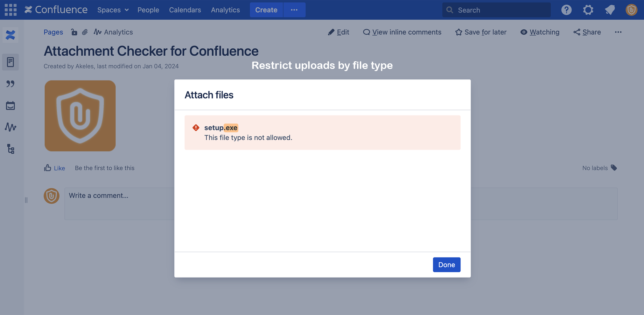Toggle the Watching eye button
Screen dimensions: 644x315
540,32
